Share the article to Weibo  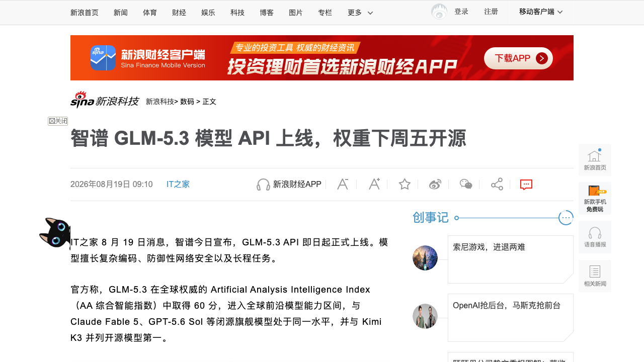(x=435, y=185)
